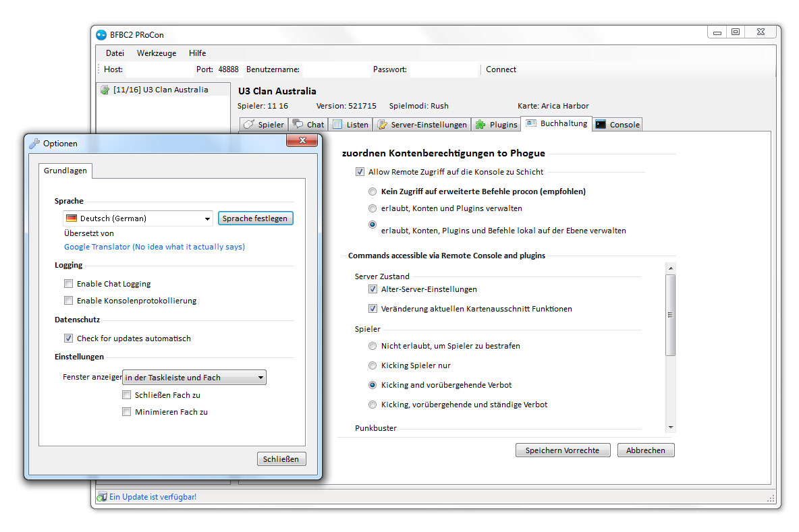This screenshot has width=799, height=532.
Task: Click the Port field showing 48888
Action: 228,69
